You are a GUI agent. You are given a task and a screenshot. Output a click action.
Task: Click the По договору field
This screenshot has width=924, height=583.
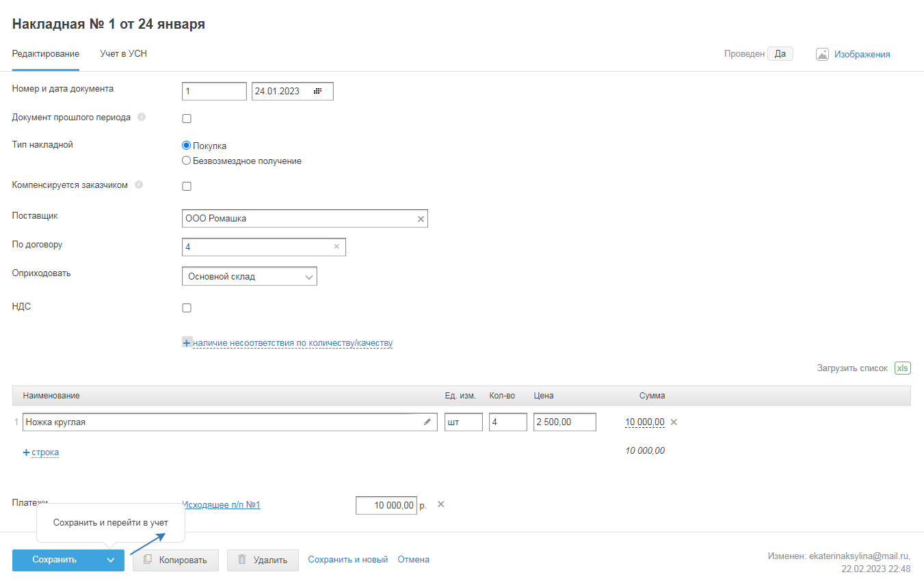264,247
